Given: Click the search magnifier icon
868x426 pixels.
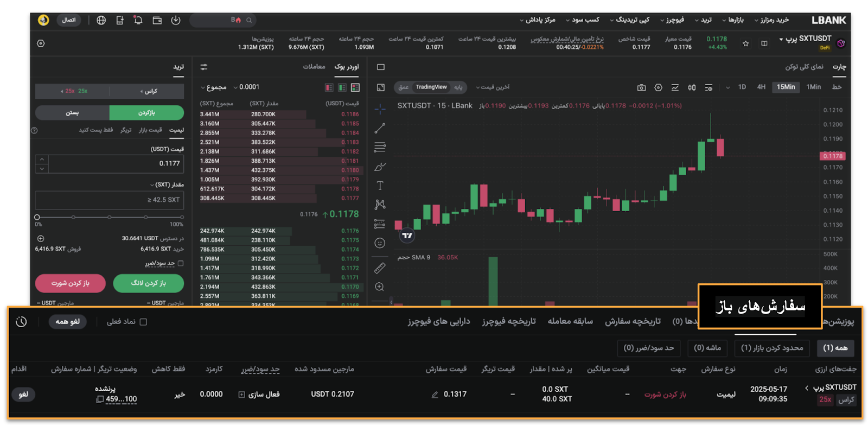Looking at the screenshot, I should (x=249, y=20).
